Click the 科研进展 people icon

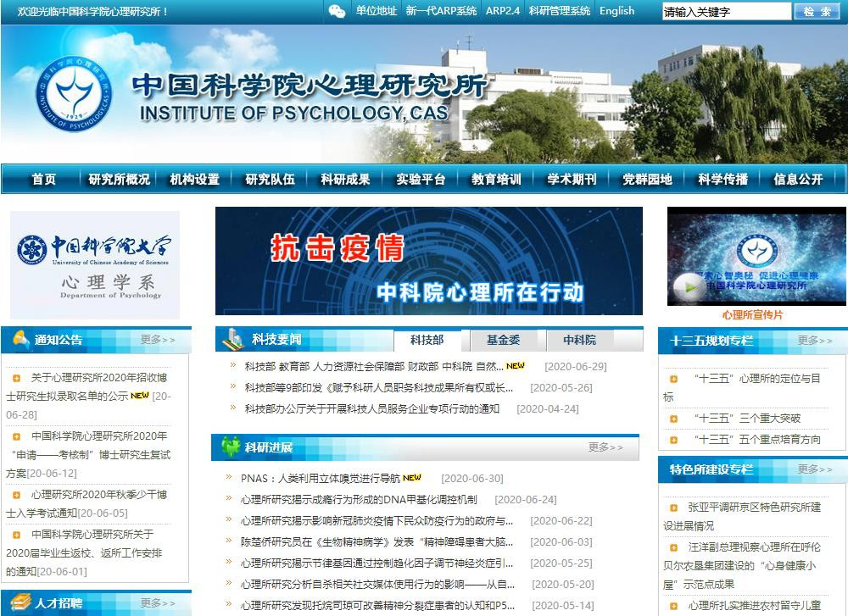(x=231, y=447)
